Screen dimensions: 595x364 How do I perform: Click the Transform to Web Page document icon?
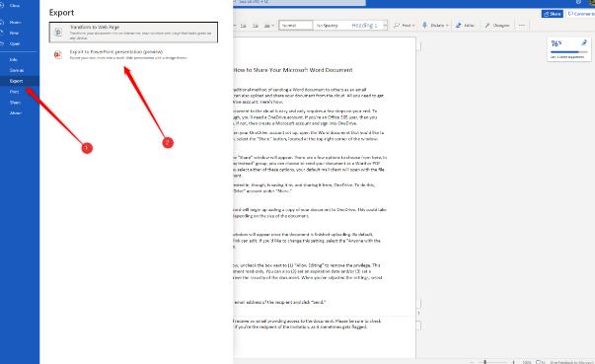tap(58, 33)
